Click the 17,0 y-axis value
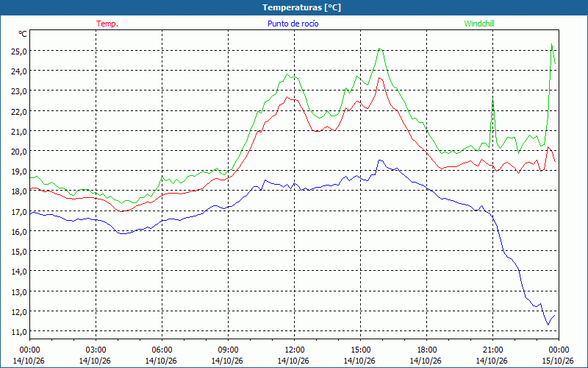588x368 pixels. (19, 212)
